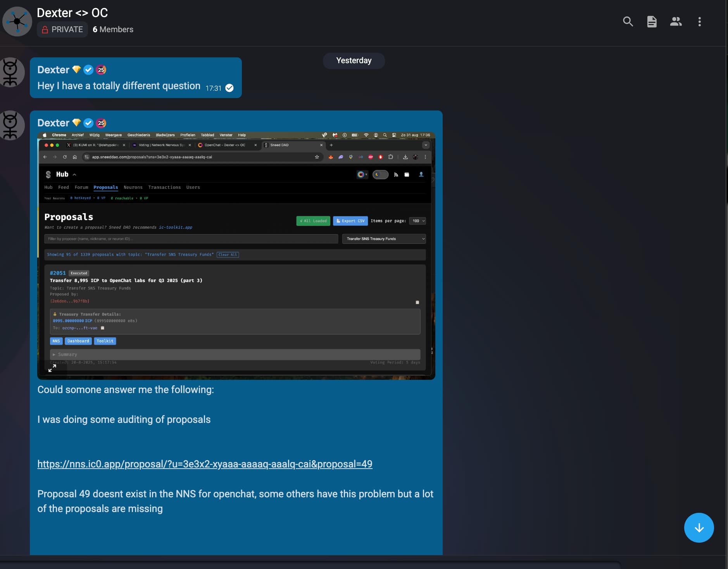Click the PRIVATE badge in the header
This screenshot has height=569, width=728.
click(62, 29)
